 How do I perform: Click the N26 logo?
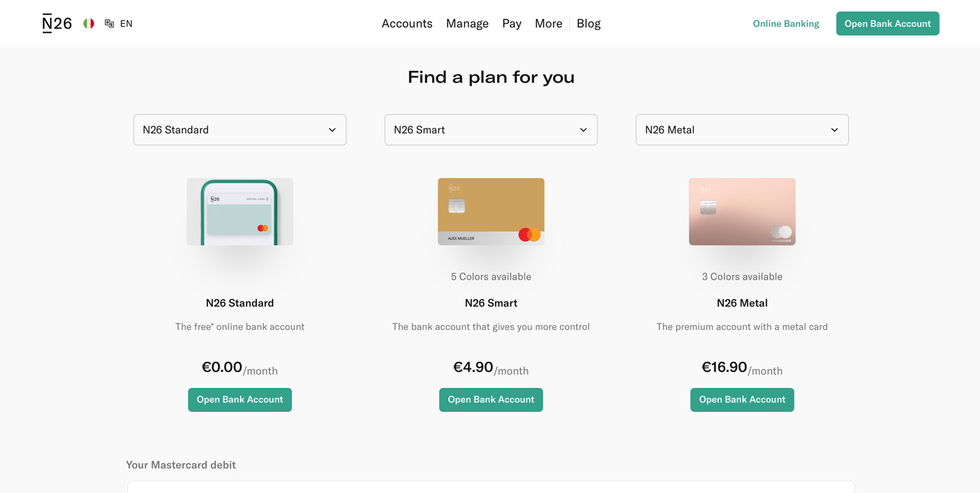click(57, 23)
